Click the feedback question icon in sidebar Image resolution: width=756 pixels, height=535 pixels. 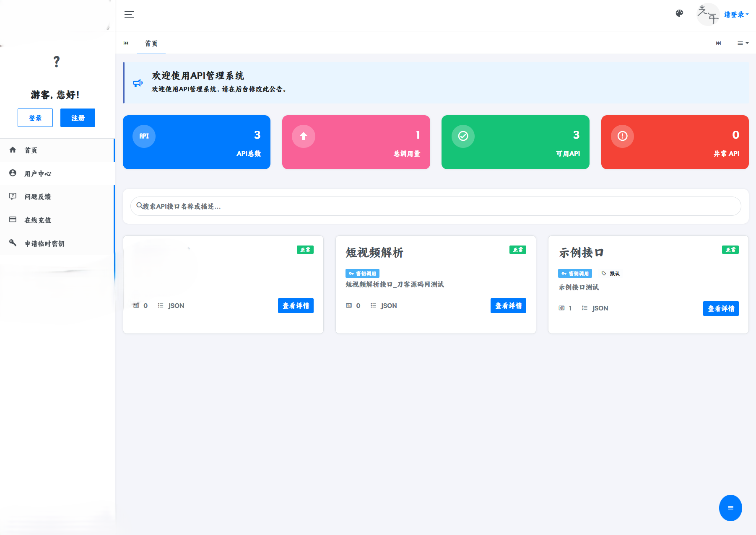pyautogui.click(x=13, y=196)
